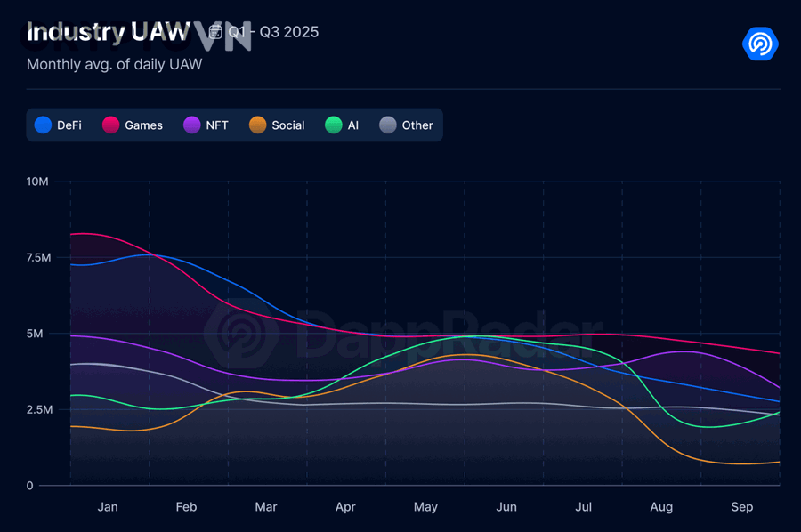Toggle the Social series label in legend
Screen dimensions: 801x532
pos(287,125)
